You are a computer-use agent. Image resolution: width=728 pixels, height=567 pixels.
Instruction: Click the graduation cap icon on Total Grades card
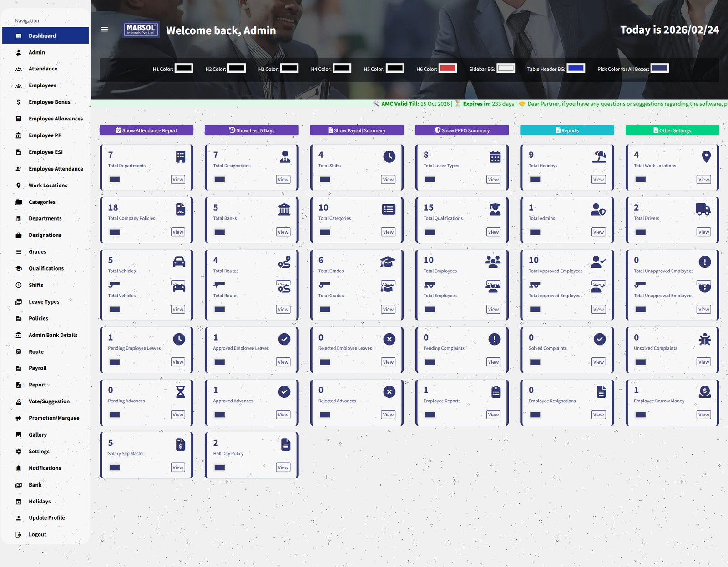click(388, 262)
